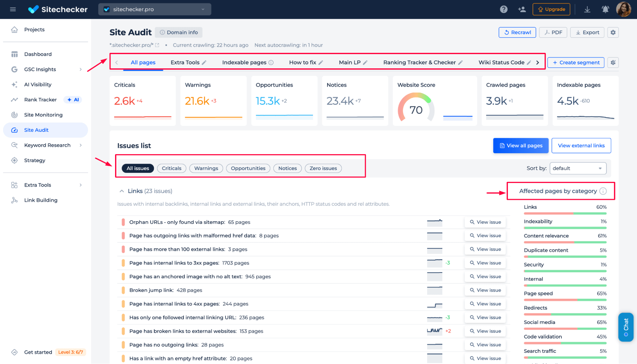637x364 pixels.
Task: Click Affected pages by category info icon
Action: point(603,191)
